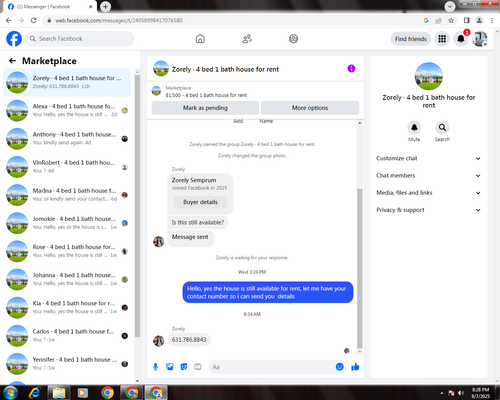
Task: Expand Customize chat section
Action: (429, 158)
